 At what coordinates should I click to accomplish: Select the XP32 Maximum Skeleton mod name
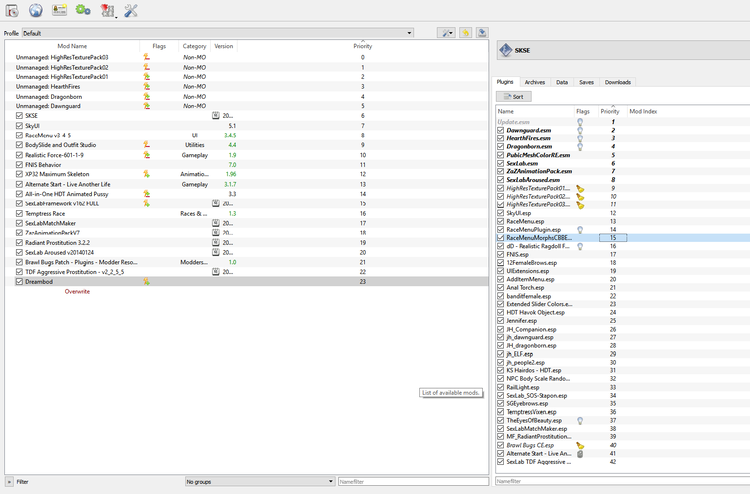[x=57, y=174]
